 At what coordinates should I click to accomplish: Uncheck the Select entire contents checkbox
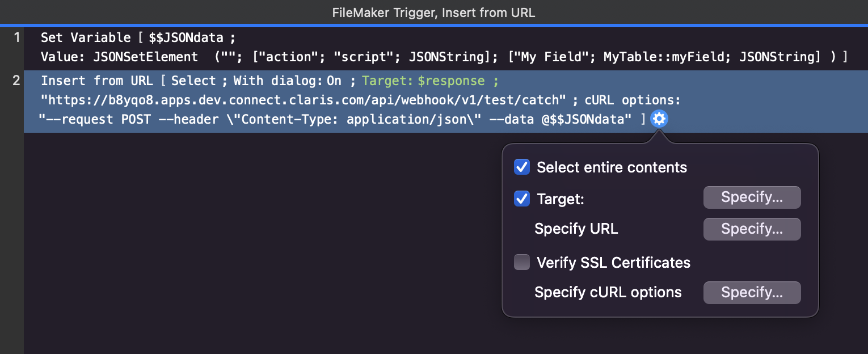pyautogui.click(x=521, y=167)
